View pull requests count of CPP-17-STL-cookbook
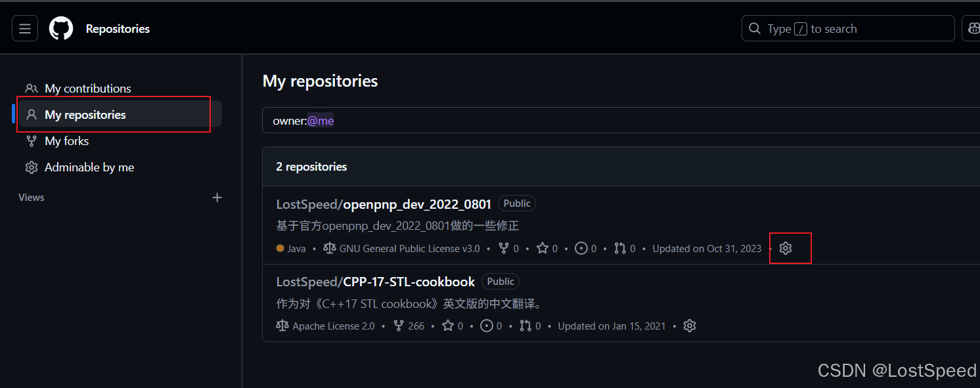Image resolution: width=980 pixels, height=388 pixels. pyautogui.click(x=530, y=326)
